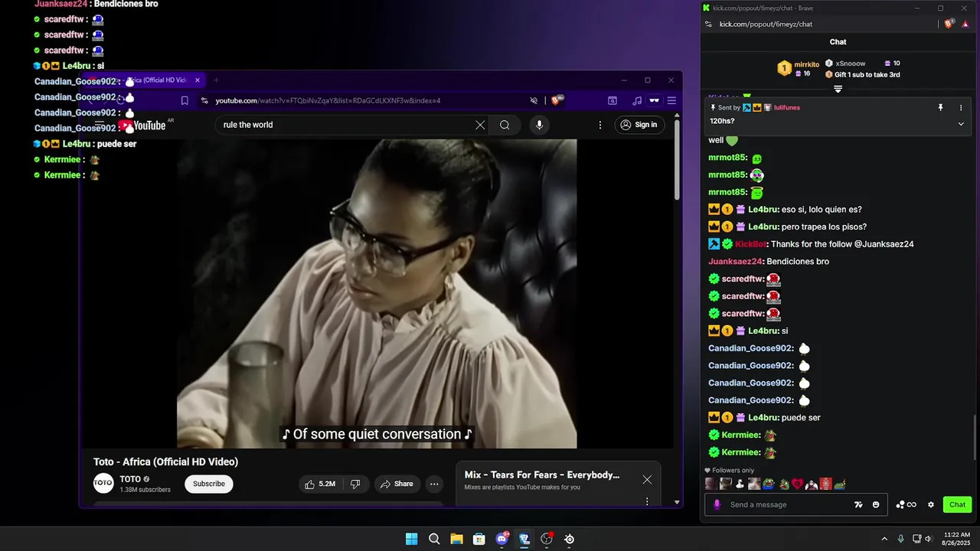The image size is (980, 551).
Task: Open File Explorer from taskbar
Action: click(x=456, y=539)
